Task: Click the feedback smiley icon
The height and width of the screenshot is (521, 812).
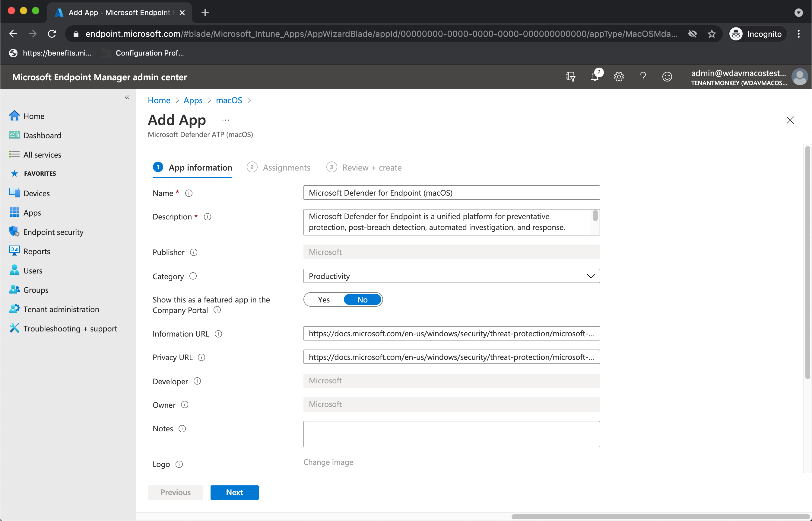Action: [667, 77]
